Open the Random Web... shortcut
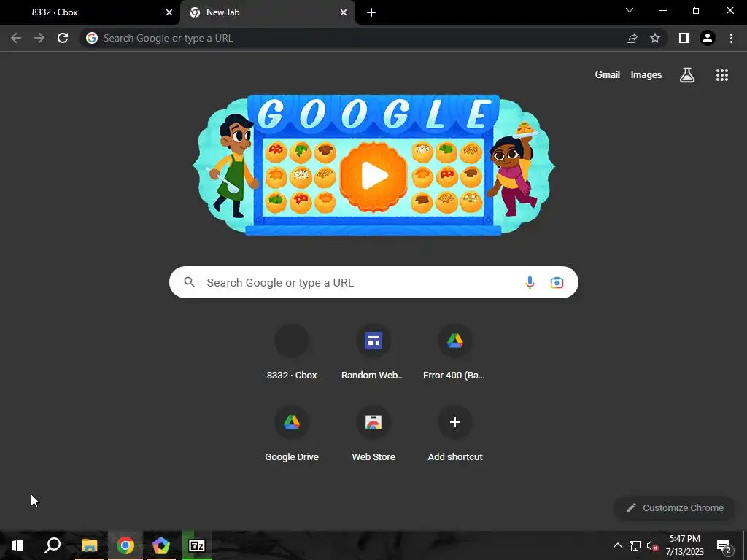 [x=373, y=352]
